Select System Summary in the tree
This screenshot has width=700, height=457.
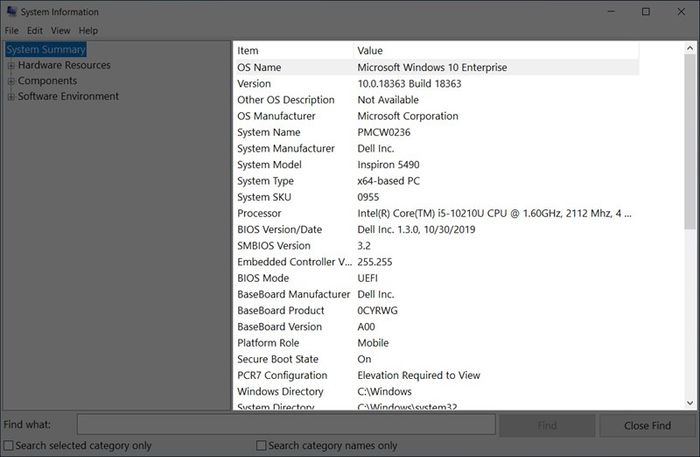point(46,50)
